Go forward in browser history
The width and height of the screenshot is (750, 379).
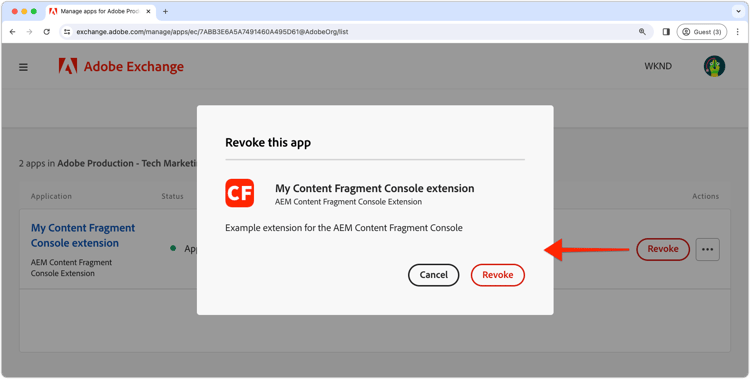[29, 32]
